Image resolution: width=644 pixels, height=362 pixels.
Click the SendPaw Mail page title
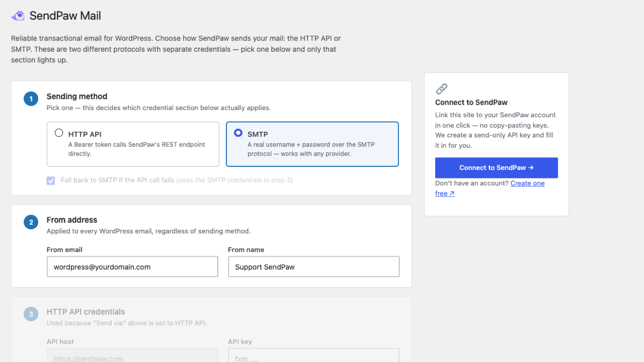65,16
